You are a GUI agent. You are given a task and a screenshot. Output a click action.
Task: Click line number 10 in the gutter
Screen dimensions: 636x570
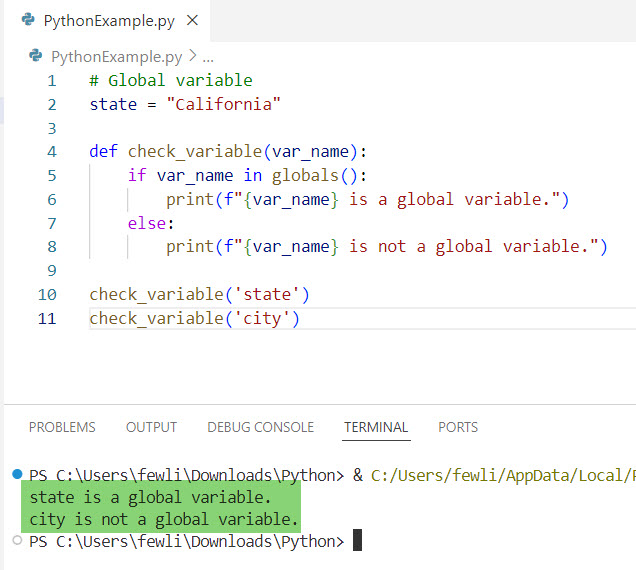pos(47,295)
